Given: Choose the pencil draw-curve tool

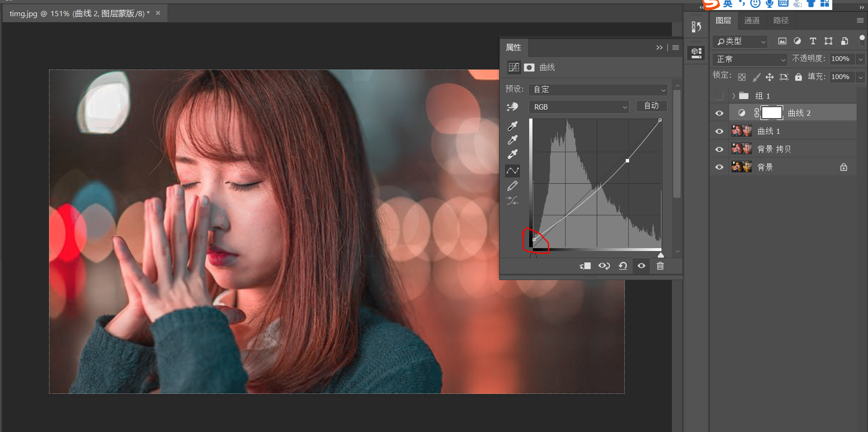Looking at the screenshot, I should 513,186.
